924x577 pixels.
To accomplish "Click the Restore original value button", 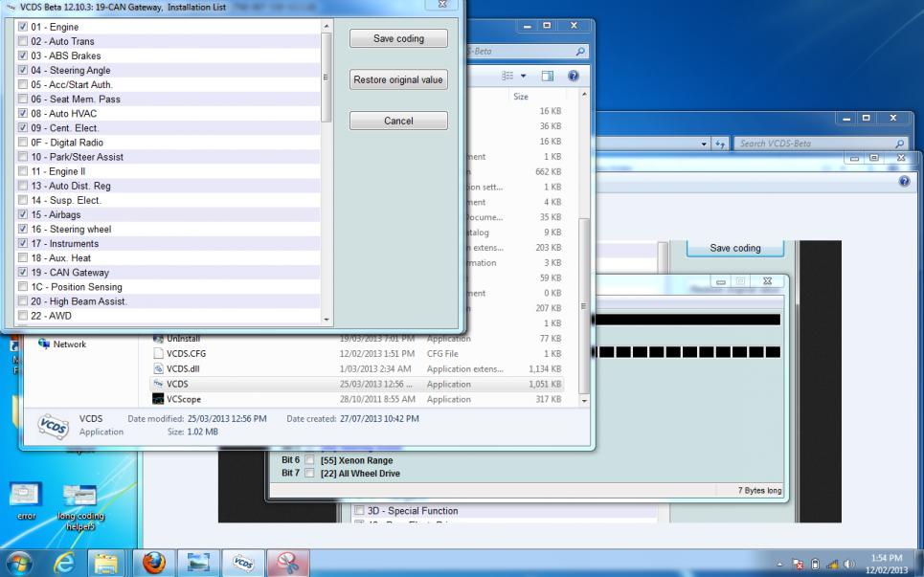I will point(398,79).
